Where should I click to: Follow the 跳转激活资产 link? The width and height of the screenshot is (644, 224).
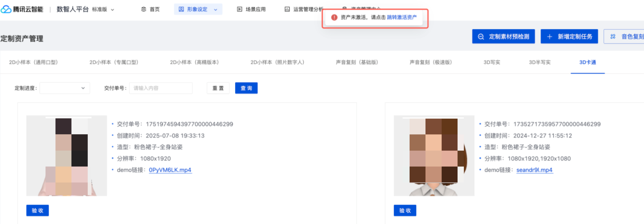[402, 17]
